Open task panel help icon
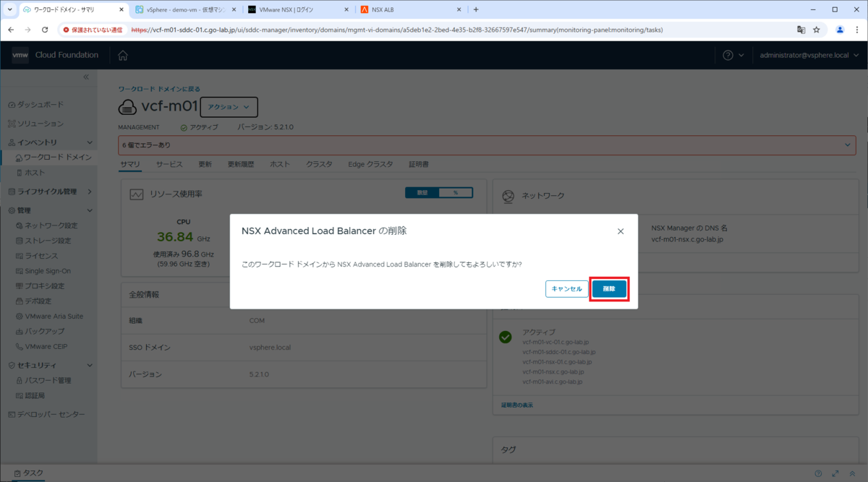868x482 pixels. coord(818,473)
